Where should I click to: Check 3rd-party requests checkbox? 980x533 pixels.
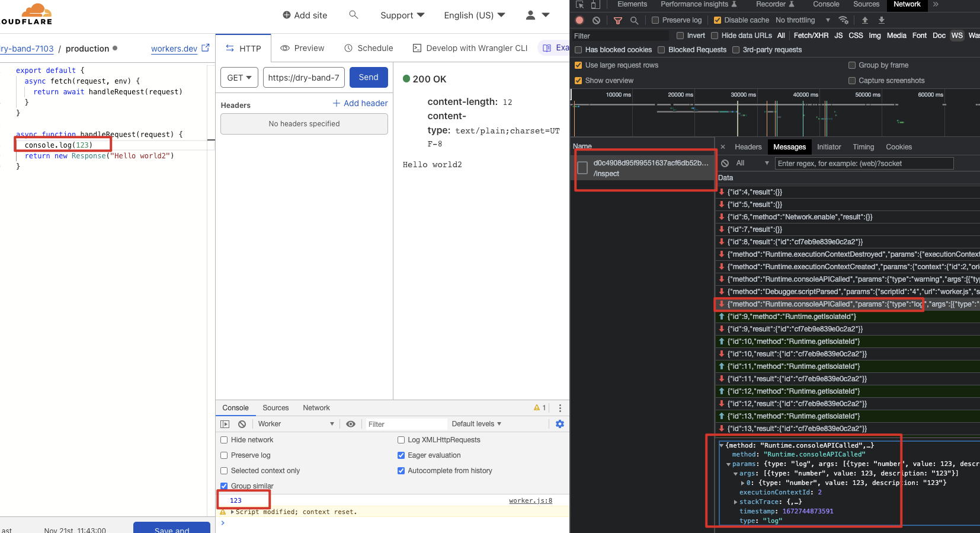coord(736,50)
